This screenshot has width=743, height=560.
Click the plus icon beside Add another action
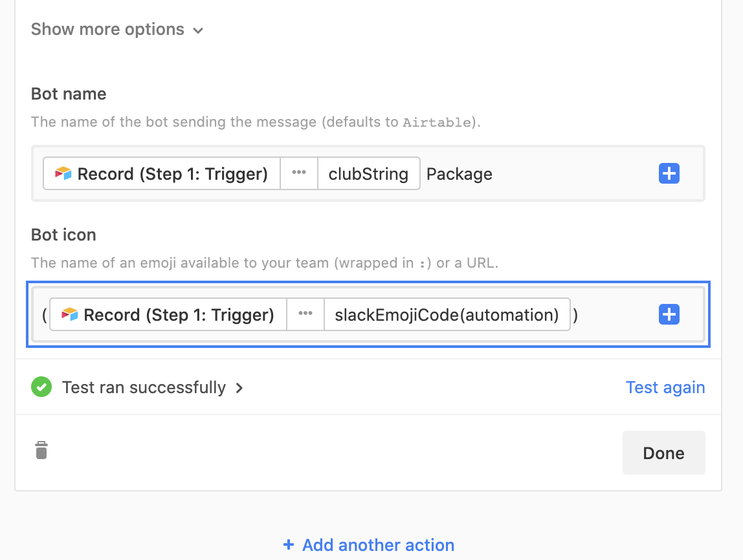288,545
